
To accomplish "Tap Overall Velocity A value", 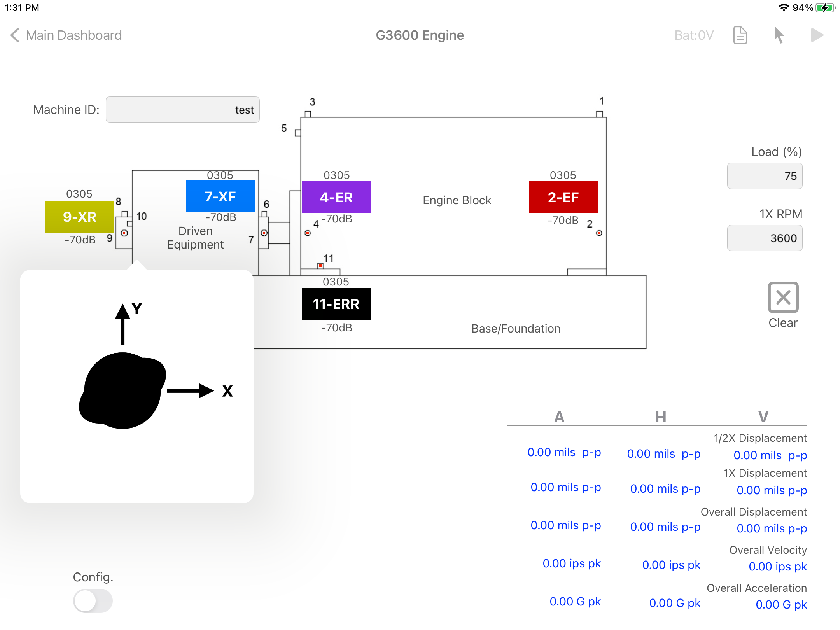I will click(x=572, y=563).
